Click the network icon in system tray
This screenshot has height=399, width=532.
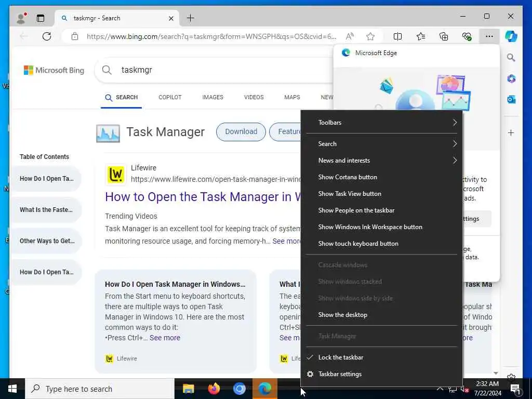[453, 389]
